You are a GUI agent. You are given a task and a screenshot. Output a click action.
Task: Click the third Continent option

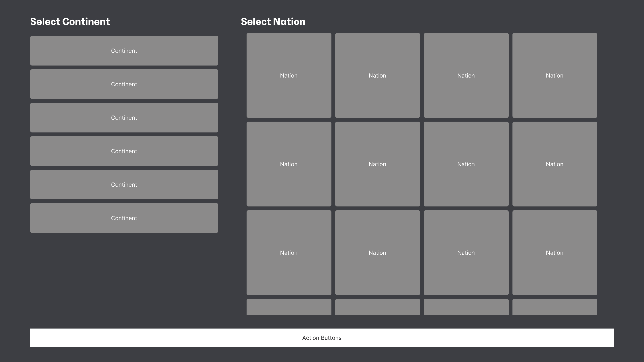124,118
